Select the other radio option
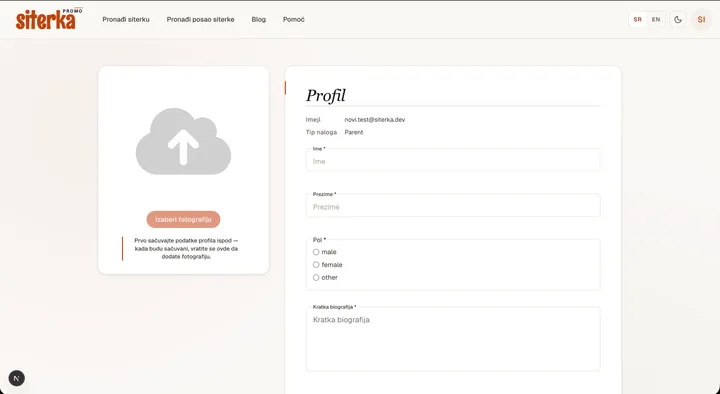 [x=316, y=278]
